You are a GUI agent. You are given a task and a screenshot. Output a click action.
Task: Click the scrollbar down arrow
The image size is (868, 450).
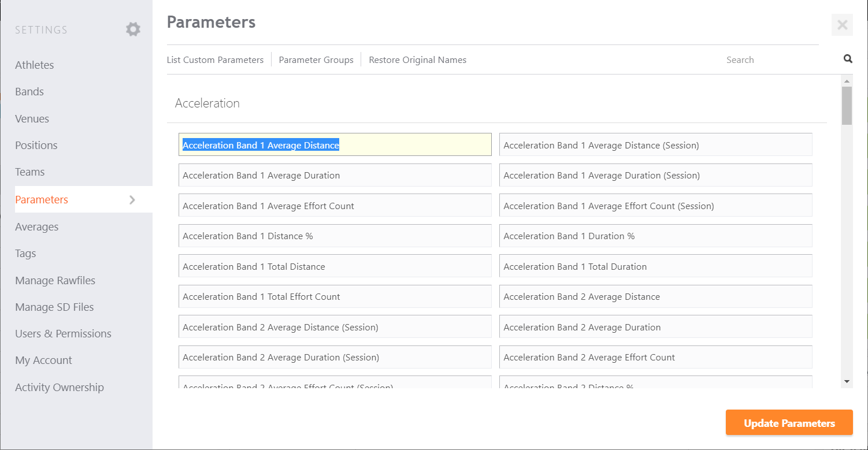[847, 381]
